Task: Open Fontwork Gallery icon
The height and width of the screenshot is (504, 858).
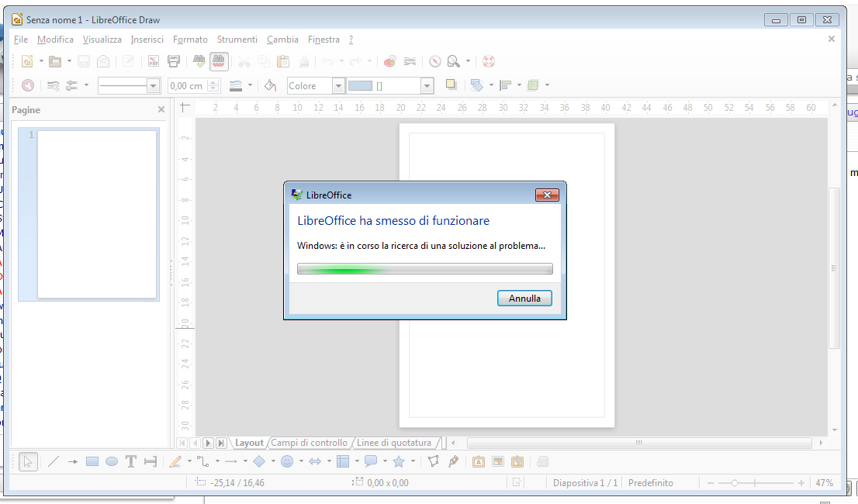Action: point(478,462)
